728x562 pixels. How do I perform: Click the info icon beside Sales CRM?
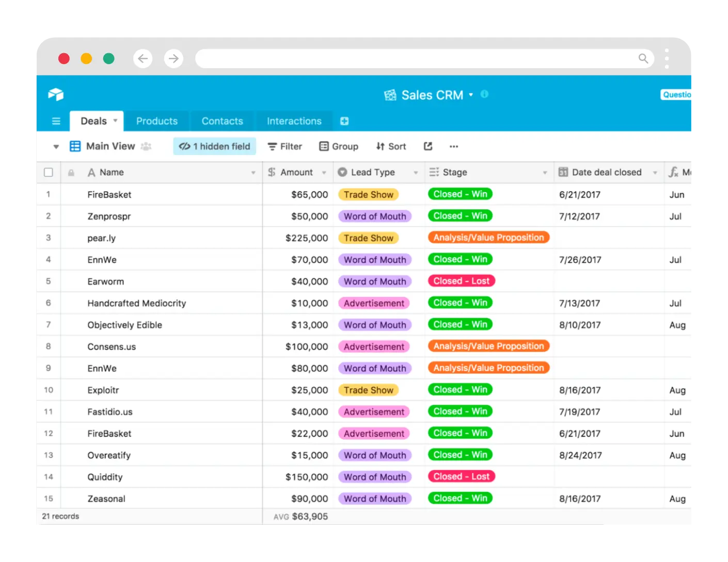pos(484,95)
